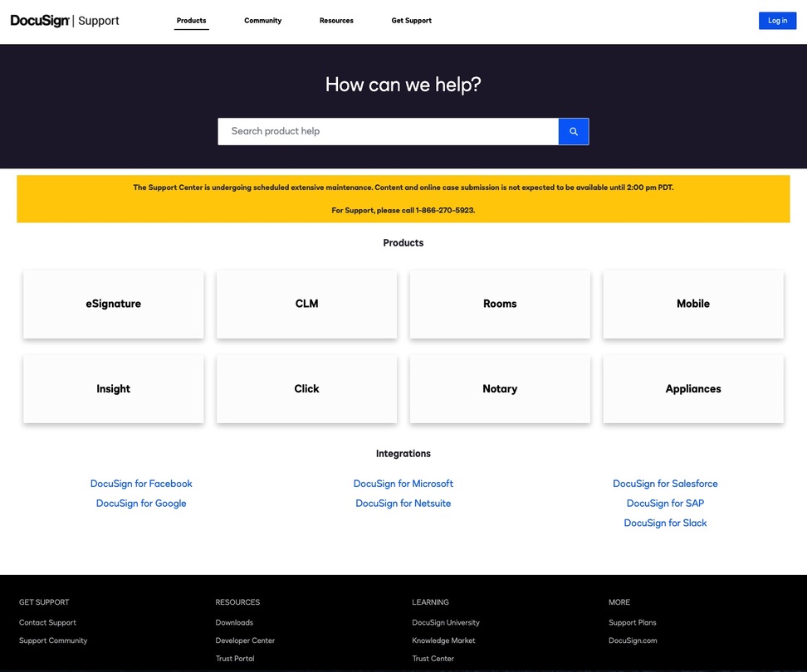Open Trust Portal footer link
807x672 pixels.
point(235,659)
